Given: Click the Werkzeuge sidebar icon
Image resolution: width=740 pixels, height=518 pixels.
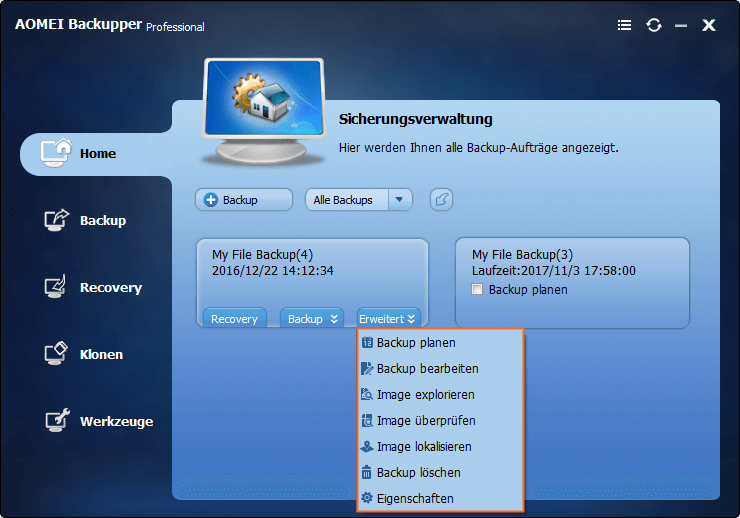Looking at the screenshot, I should 57,420.
